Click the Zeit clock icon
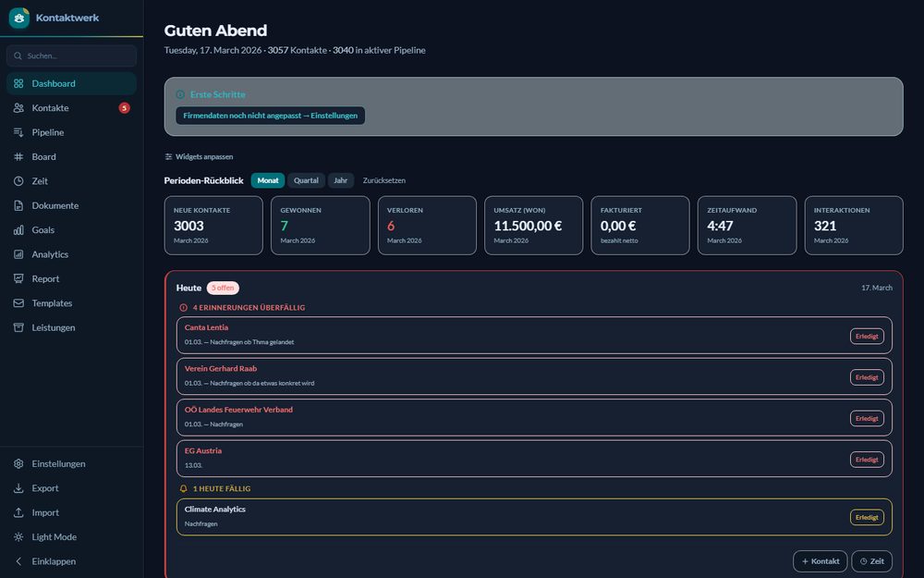This screenshot has width=924, height=578. [x=17, y=180]
